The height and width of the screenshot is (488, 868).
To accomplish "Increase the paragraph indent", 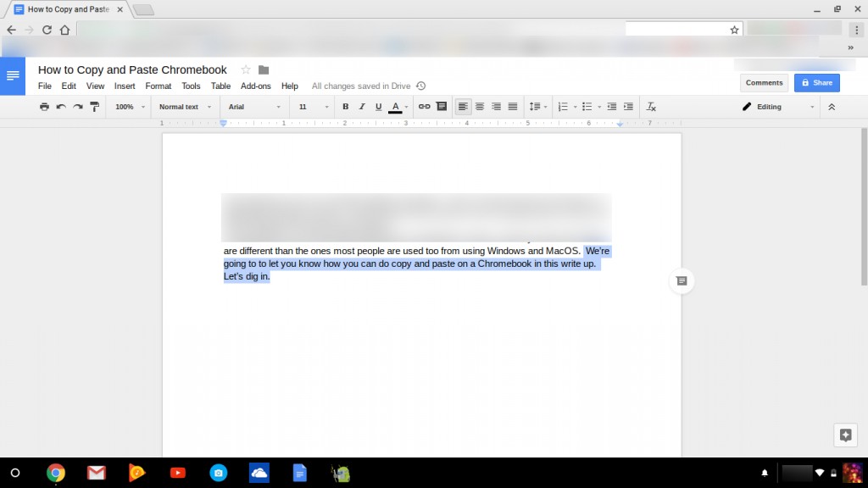I will 628,107.
